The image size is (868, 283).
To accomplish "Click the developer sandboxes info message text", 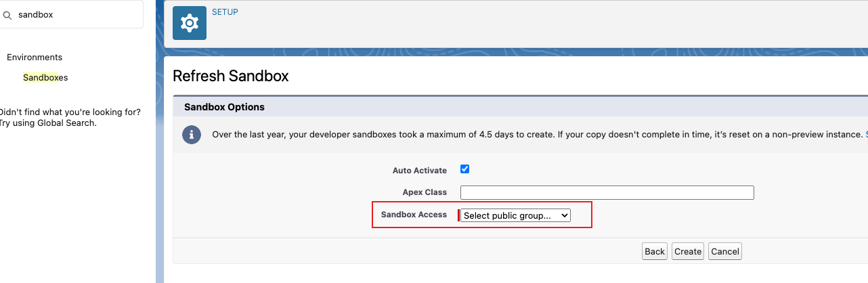I will point(535,135).
